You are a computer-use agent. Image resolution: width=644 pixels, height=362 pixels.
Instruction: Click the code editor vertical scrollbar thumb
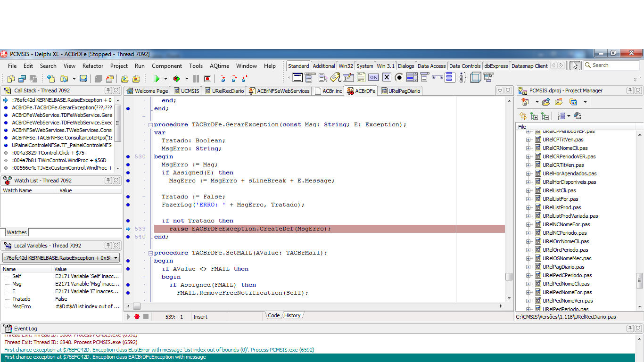509,277
